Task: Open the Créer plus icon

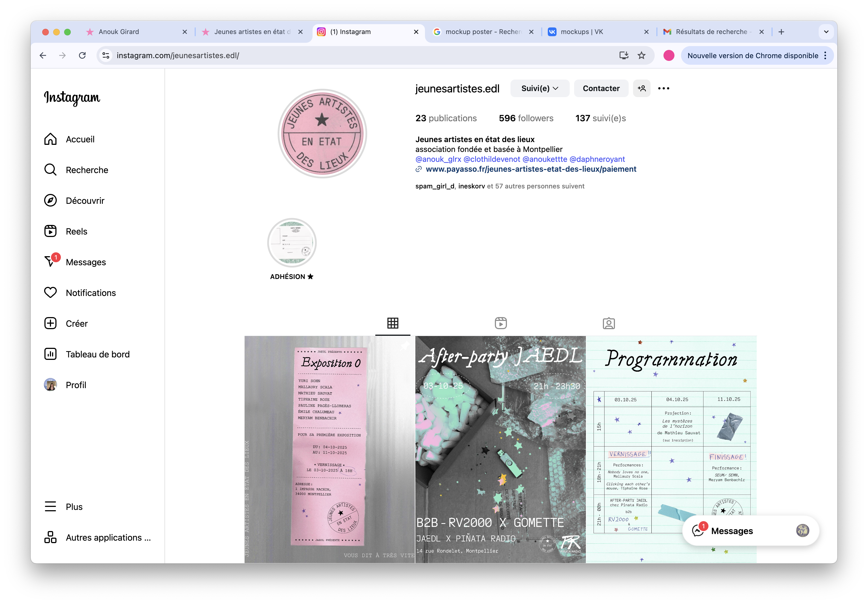Action: pyautogui.click(x=50, y=323)
